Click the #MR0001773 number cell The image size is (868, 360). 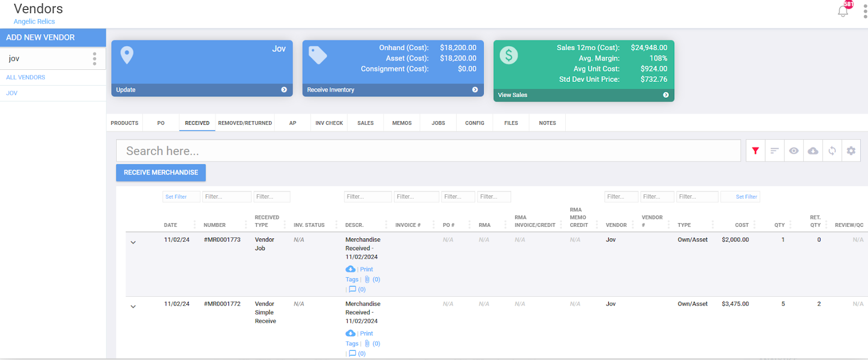pos(222,239)
